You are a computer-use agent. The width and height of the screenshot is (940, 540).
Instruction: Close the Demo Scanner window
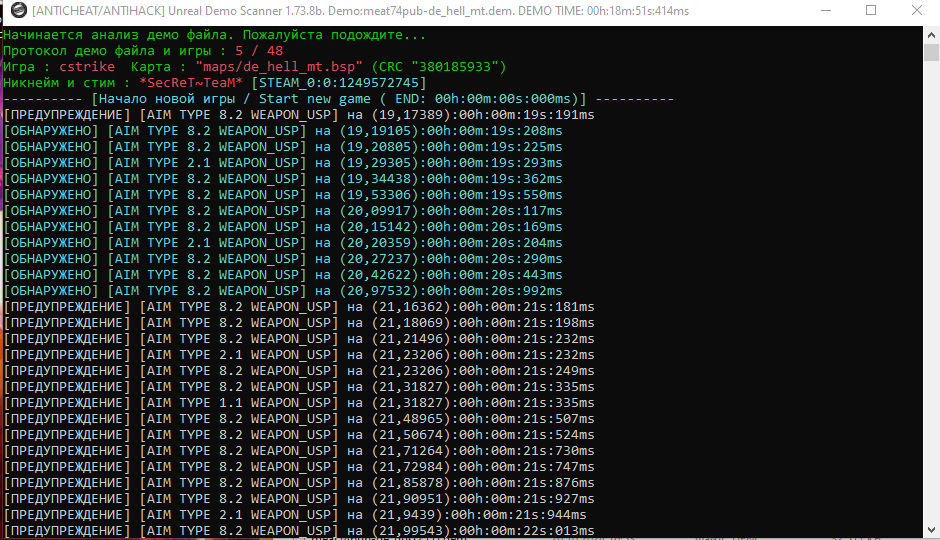[x=917, y=11]
